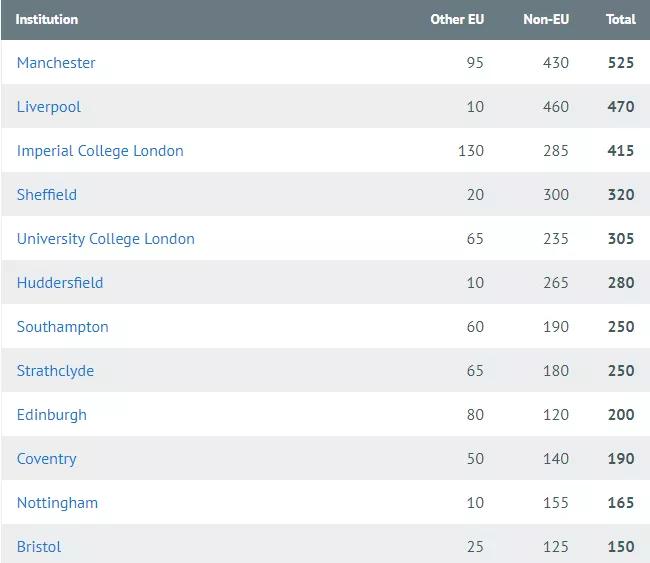Sort by the Other EU column header
Image resolution: width=650 pixels, height=563 pixels.
click(457, 19)
